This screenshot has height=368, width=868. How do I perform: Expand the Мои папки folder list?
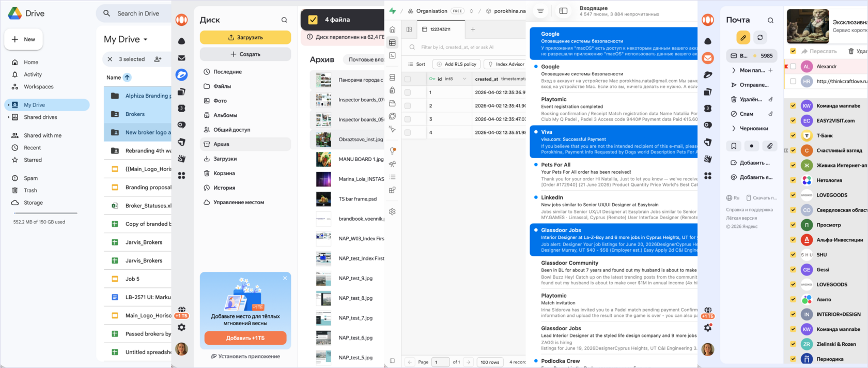click(x=734, y=70)
